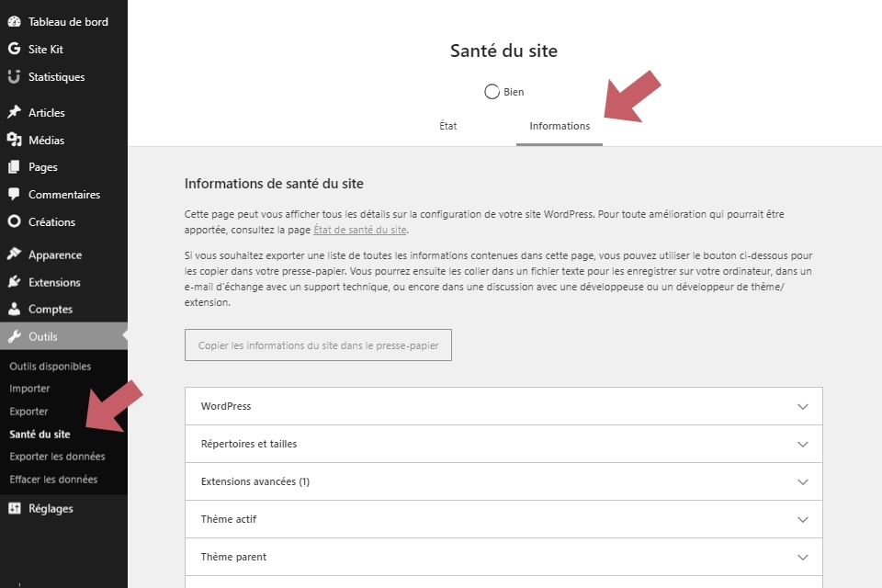Click the Site Kit Google icon
882x588 pixels.
(x=14, y=49)
